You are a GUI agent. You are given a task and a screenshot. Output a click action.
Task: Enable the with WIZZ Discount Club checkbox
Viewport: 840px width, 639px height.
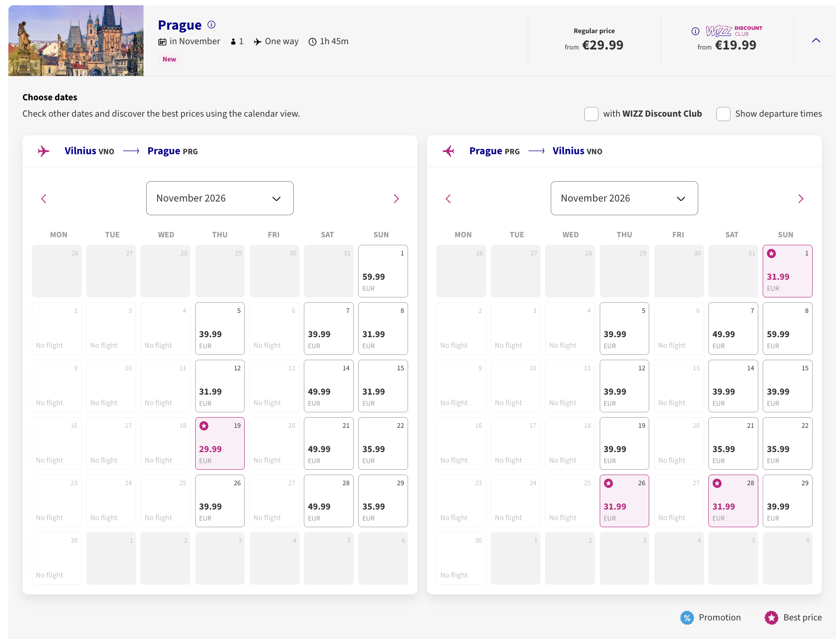point(591,114)
